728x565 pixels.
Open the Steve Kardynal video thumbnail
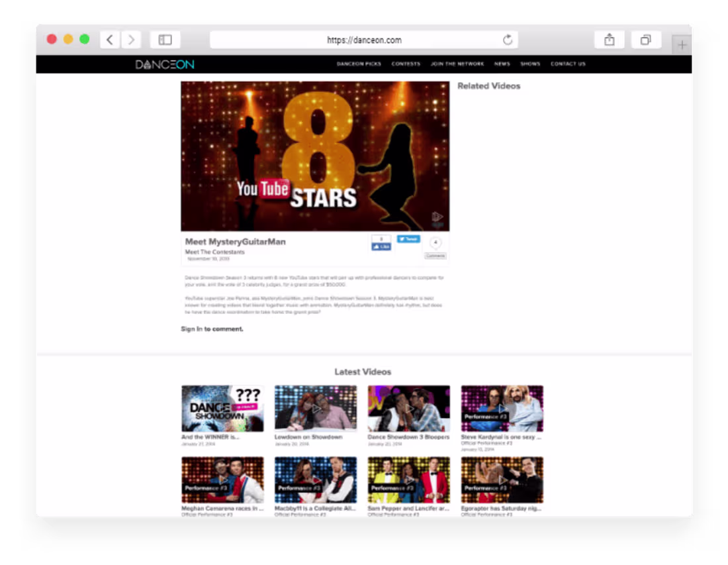[502, 409]
